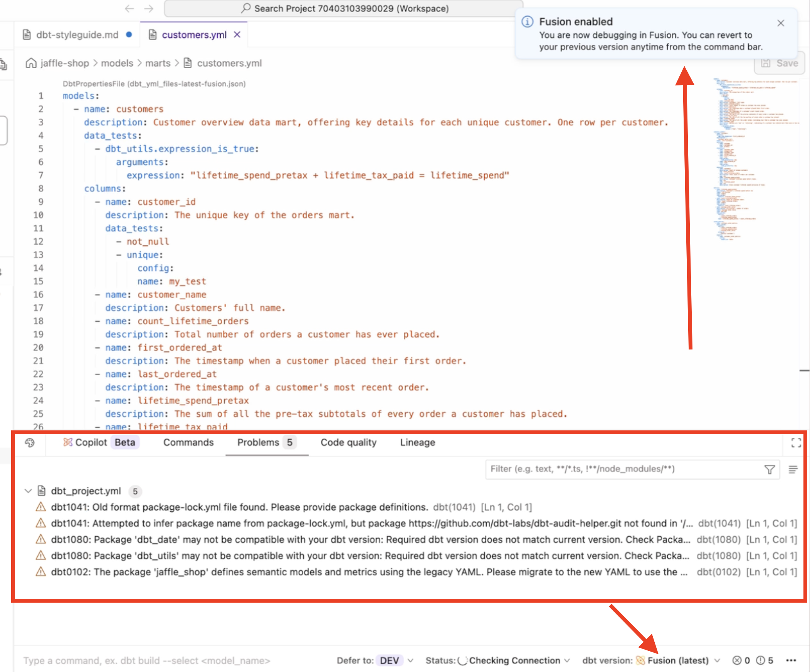The image size is (810, 672).
Task: Collapse the dbt_project.yml problems group
Action: (28, 491)
